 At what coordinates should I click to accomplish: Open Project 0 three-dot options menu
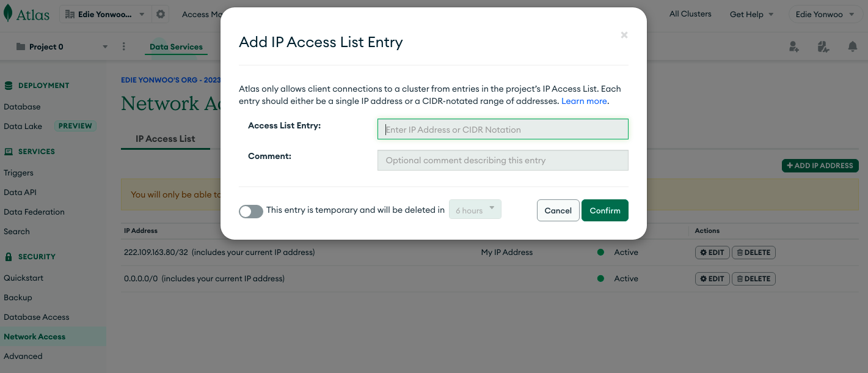pos(124,46)
